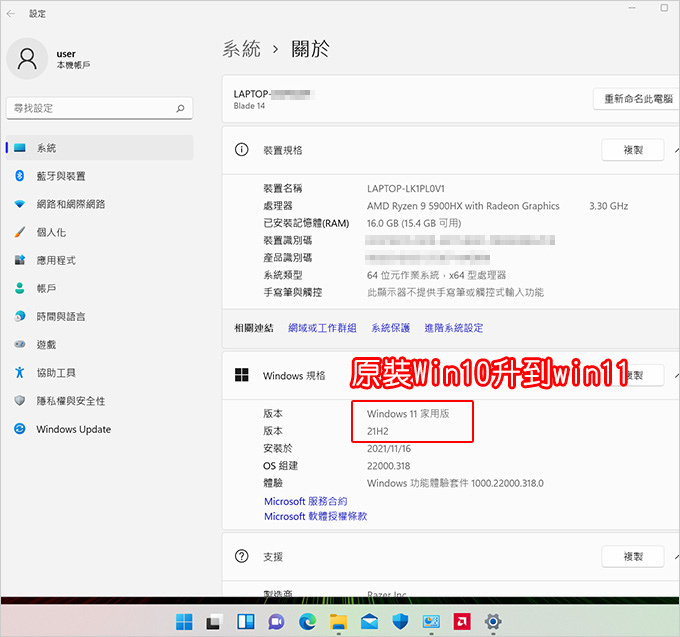Open 時間與語言 settings
Screen dimensions: 680x637
tap(99, 317)
